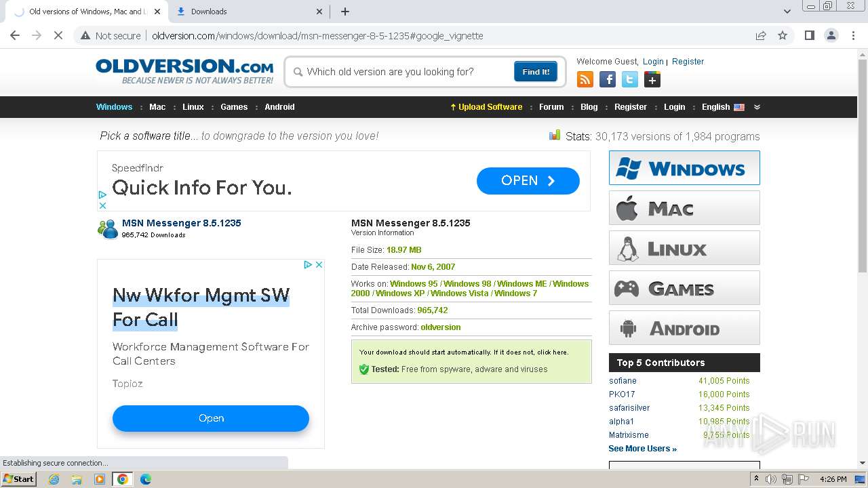The image size is (868, 488).
Task: Open Internet Explorer from the taskbar
Action: coord(54,479)
